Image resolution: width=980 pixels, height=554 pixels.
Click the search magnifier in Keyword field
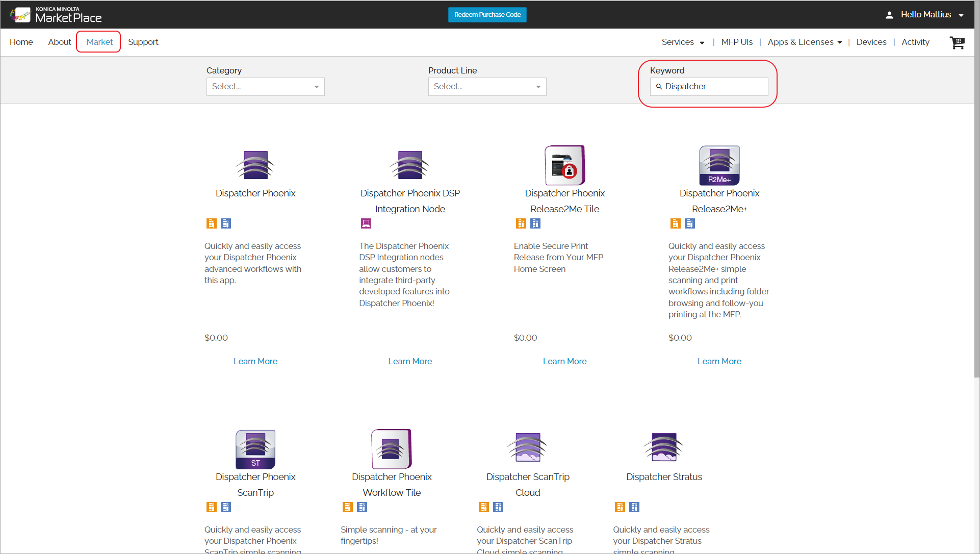tap(659, 87)
